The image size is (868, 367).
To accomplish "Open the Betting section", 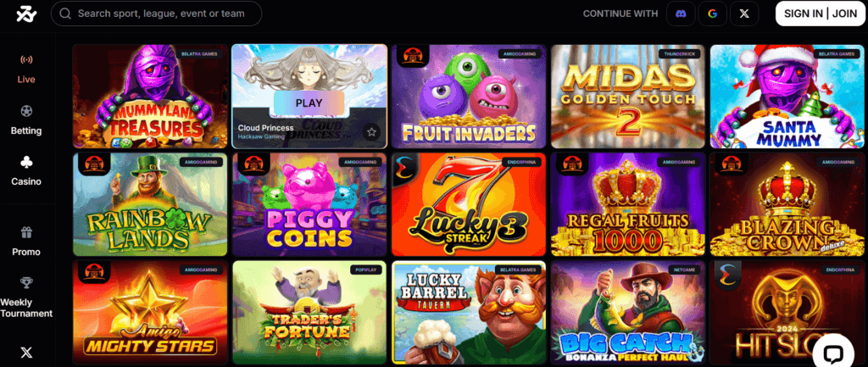I will (x=26, y=120).
